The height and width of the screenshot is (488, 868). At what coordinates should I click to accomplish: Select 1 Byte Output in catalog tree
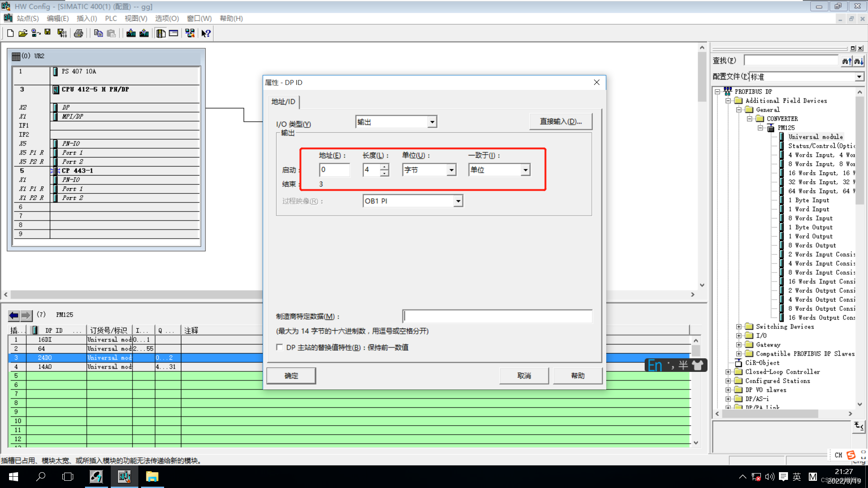click(810, 227)
